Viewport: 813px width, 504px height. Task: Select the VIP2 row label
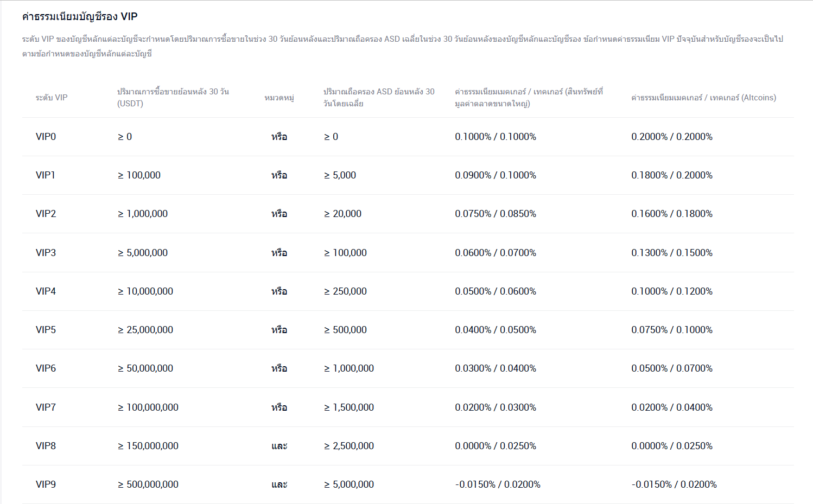tap(46, 214)
